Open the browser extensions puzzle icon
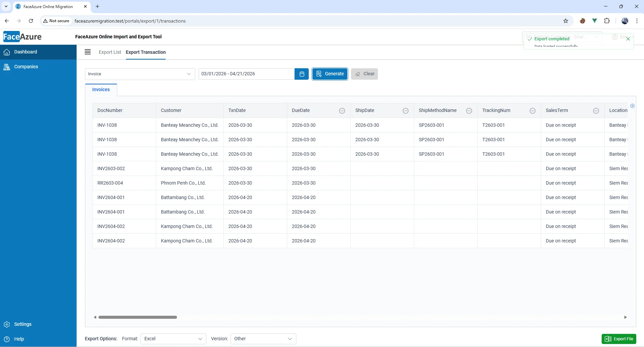644x347 pixels. [x=607, y=21]
